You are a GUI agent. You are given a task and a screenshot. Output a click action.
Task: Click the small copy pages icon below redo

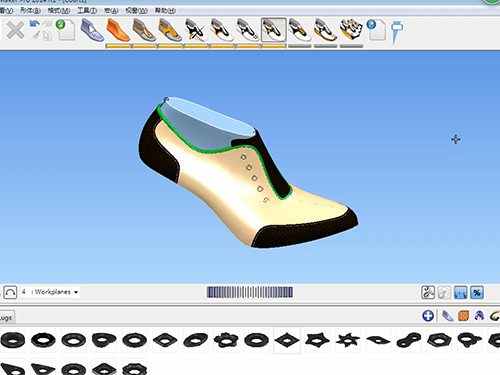point(47,36)
